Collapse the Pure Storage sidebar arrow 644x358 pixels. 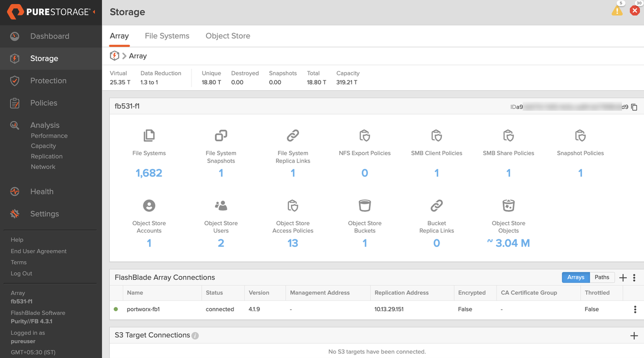tap(94, 11)
